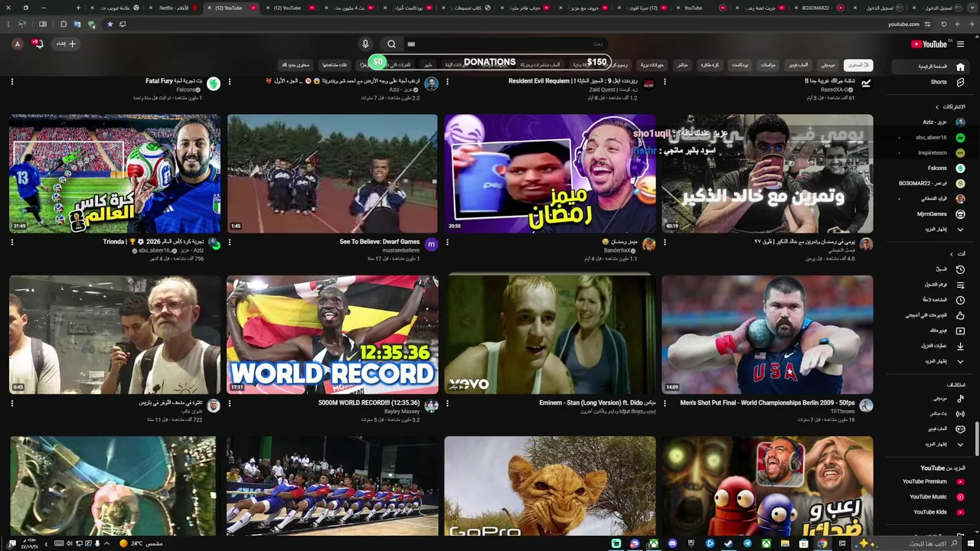Click the search magnifier button
The image size is (980, 551).
(x=391, y=44)
